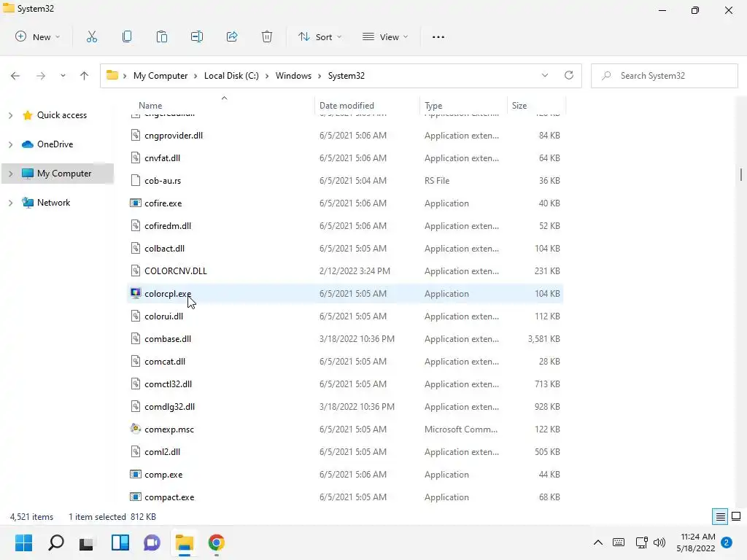
Task: Open the Widgets taskbar icon
Action: tap(120, 542)
